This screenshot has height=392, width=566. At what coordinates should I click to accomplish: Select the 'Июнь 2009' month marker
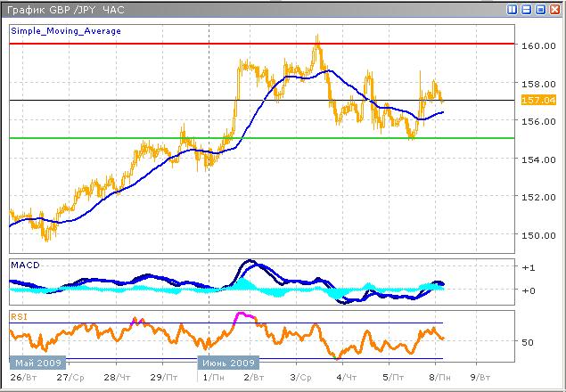[227, 363]
